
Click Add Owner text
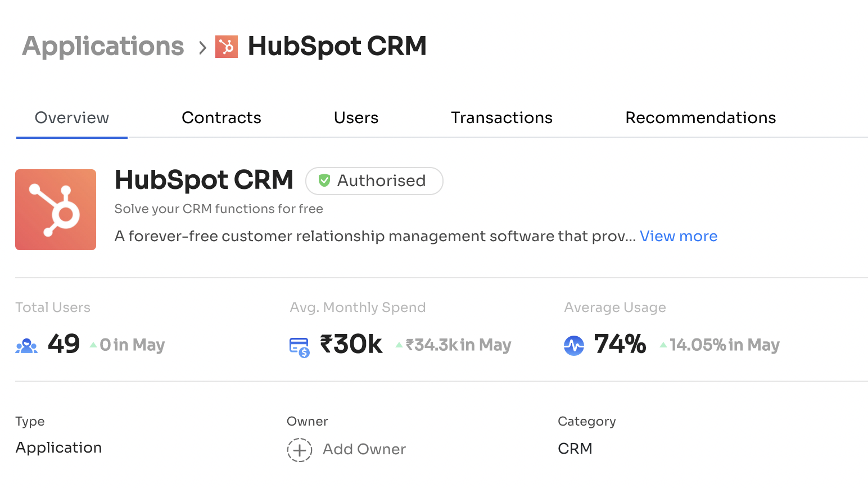coord(364,449)
